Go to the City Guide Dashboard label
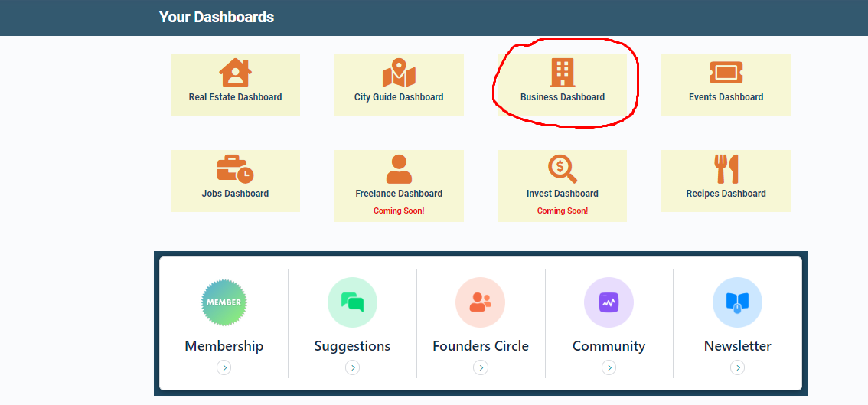Screen dimensions: 868x405 point(399,97)
